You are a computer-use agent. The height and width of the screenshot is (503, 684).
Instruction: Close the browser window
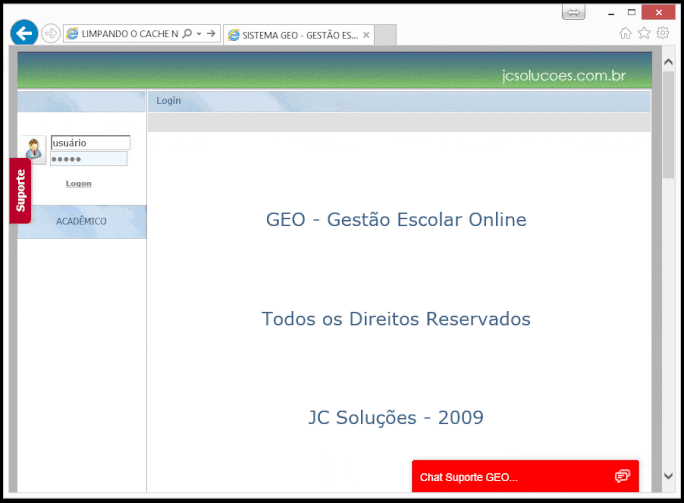(659, 13)
